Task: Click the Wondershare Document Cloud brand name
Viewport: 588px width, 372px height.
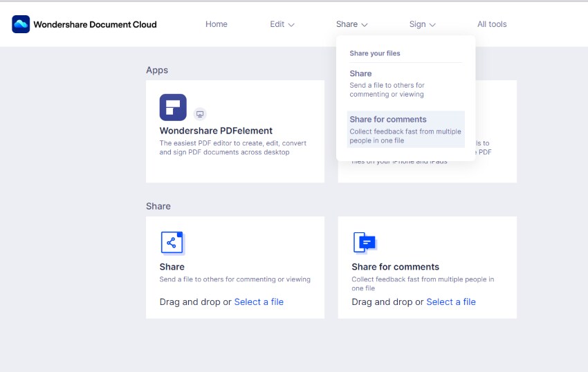Action: (x=95, y=24)
